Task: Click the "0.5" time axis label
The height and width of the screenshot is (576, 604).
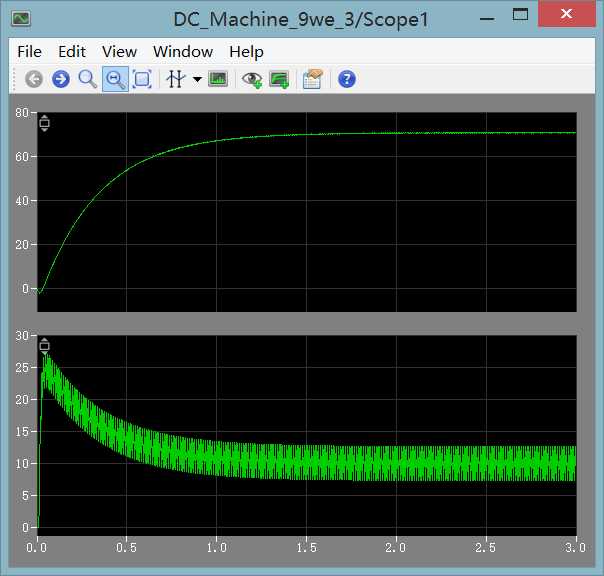Action: [x=126, y=547]
